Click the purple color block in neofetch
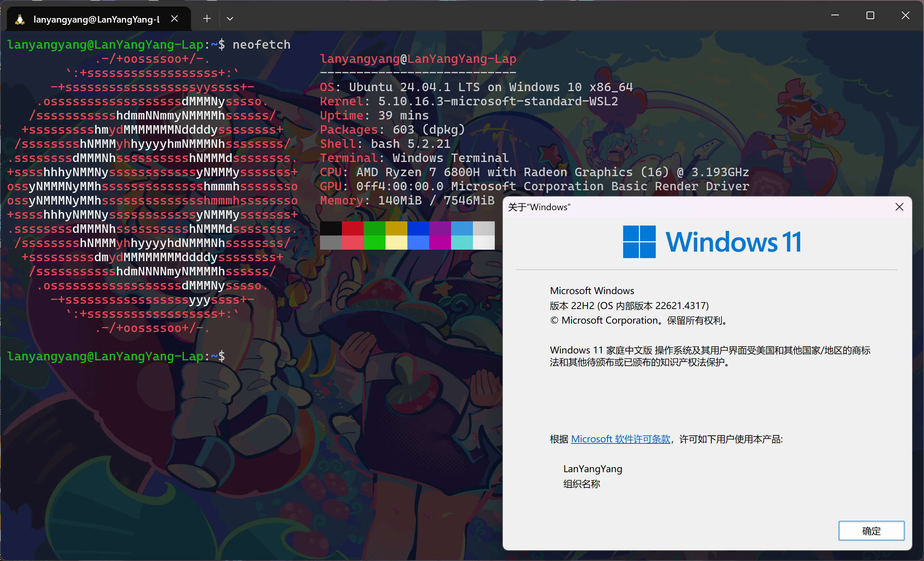The height and width of the screenshot is (561, 924). click(x=440, y=228)
